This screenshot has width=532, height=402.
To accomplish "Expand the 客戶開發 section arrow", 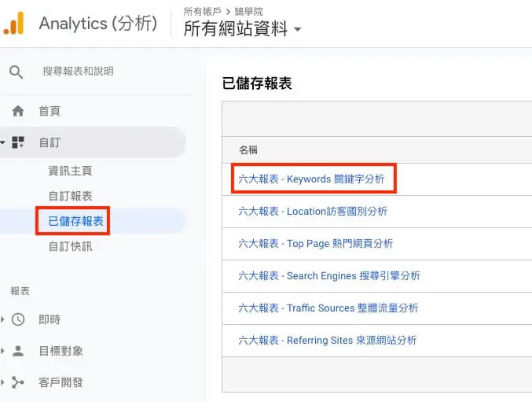I will pyautogui.click(x=2, y=382).
